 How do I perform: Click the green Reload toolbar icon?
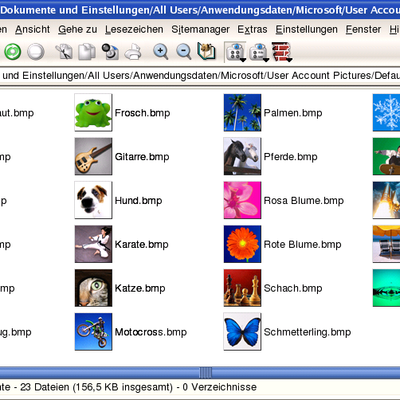coord(13,52)
